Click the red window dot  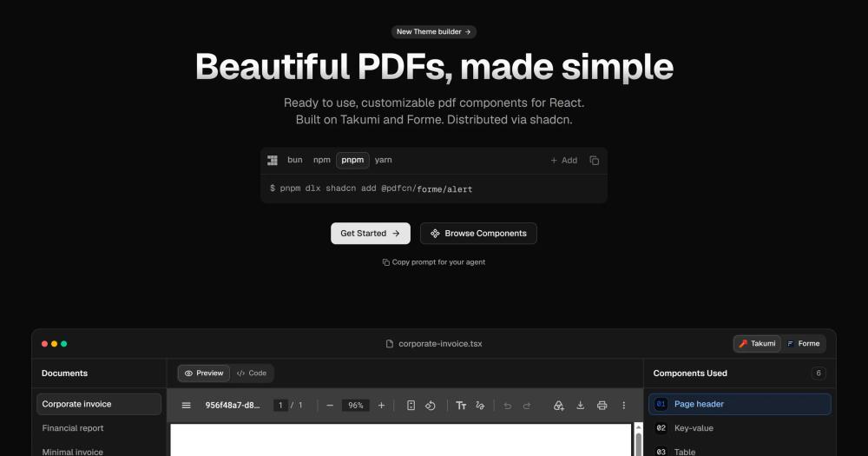tap(44, 344)
